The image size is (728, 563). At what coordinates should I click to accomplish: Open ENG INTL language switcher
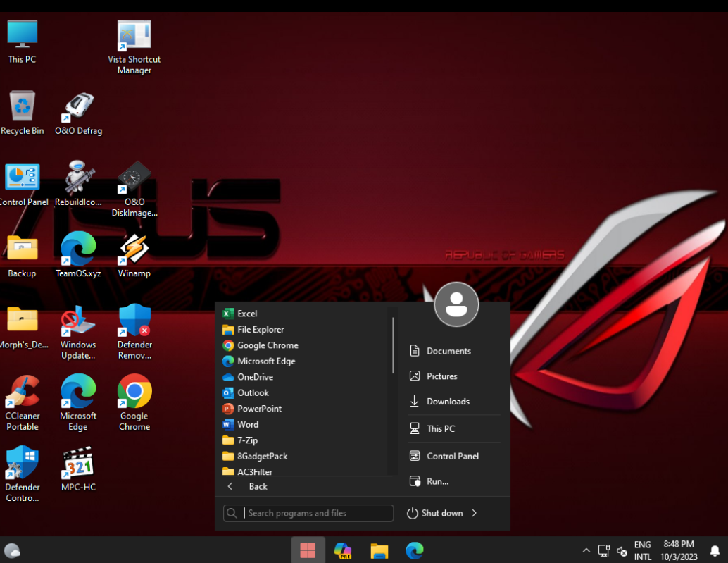(643, 550)
